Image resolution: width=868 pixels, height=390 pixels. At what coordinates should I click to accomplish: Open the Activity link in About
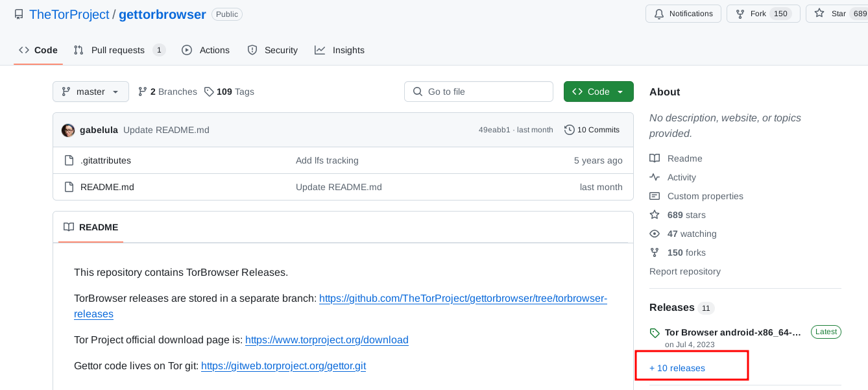pyautogui.click(x=673, y=177)
